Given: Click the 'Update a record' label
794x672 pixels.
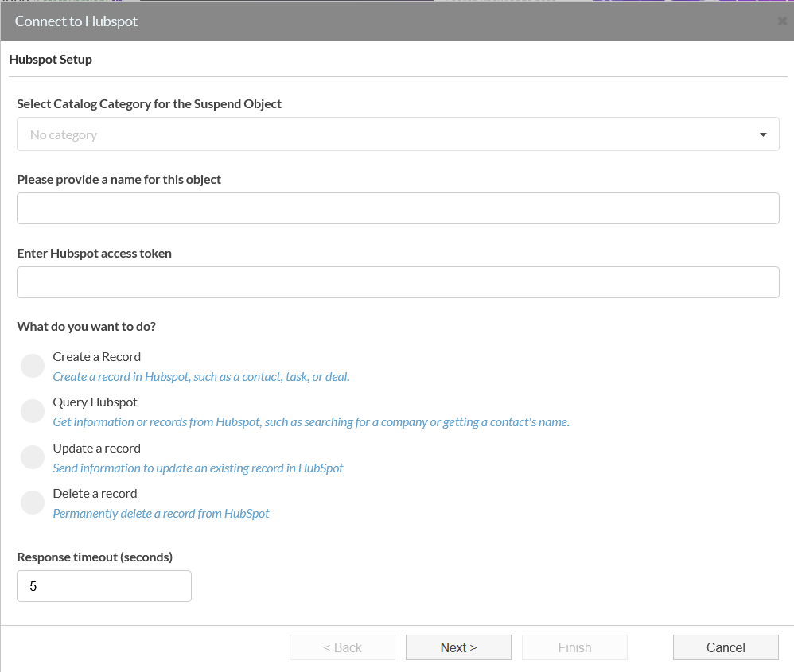Looking at the screenshot, I should (x=97, y=449).
